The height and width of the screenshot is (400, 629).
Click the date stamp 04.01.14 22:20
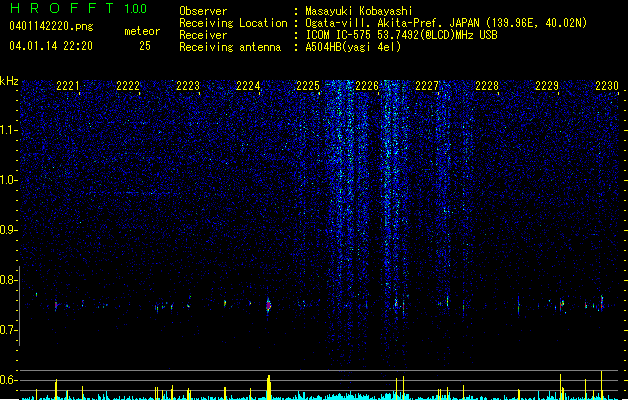[x=51, y=46]
